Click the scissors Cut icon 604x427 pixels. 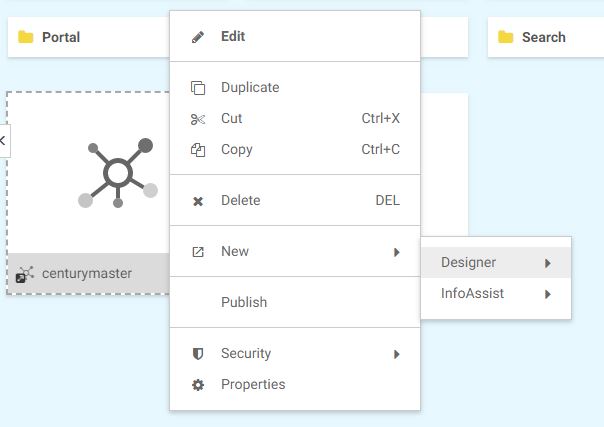pyautogui.click(x=198, y=119)
